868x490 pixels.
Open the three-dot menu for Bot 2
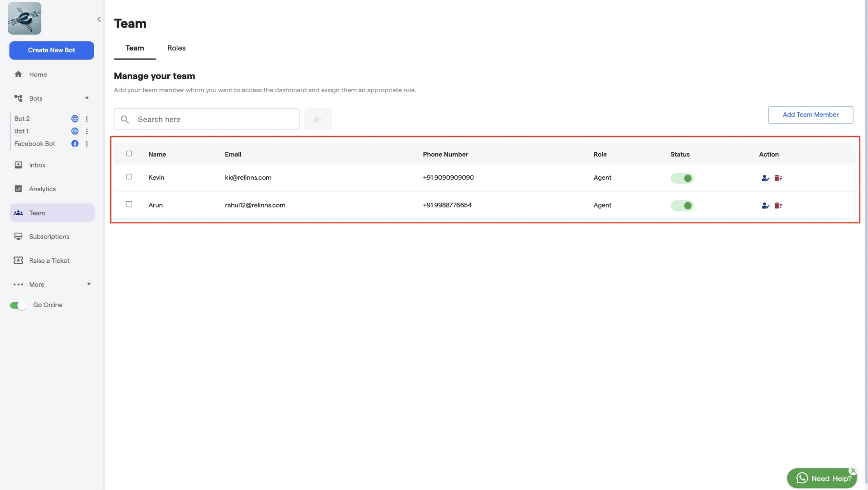(87, 119)
